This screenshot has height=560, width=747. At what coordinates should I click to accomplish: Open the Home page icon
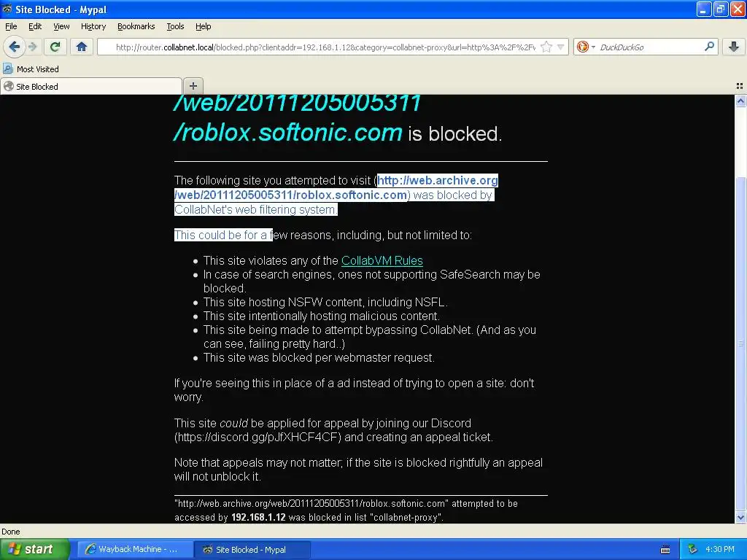[82, 47]
